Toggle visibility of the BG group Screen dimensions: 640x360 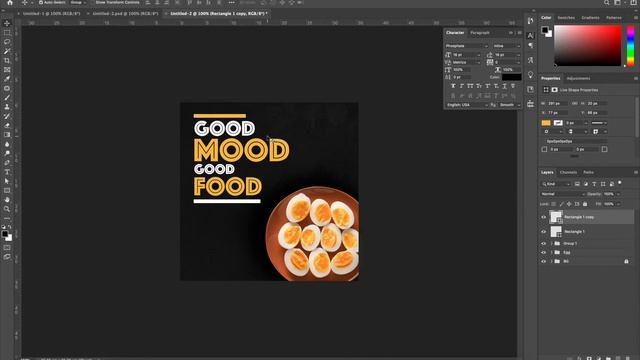pyautogui.click(x=543, y=261)
